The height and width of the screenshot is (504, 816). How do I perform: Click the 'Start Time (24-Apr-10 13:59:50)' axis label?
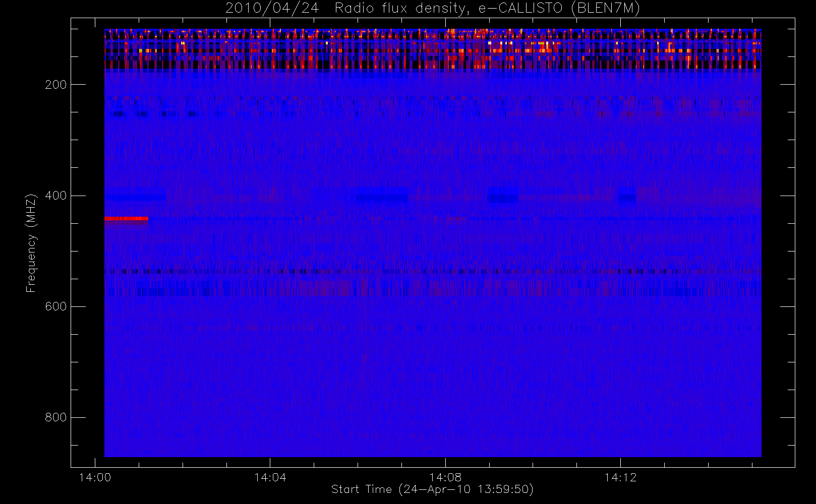(x=432, y=489)
